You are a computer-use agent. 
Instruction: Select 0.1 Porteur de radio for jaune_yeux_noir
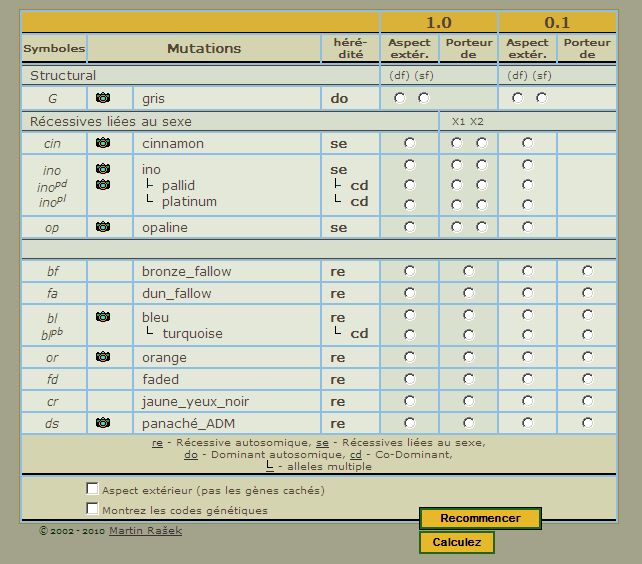click(587, 401)
